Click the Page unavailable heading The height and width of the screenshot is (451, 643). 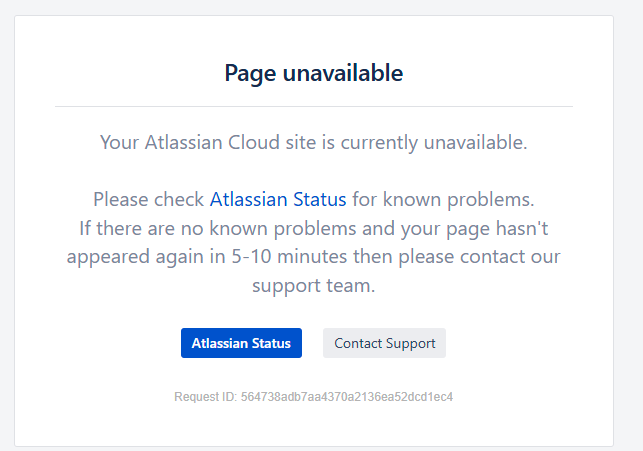point(314,73)
